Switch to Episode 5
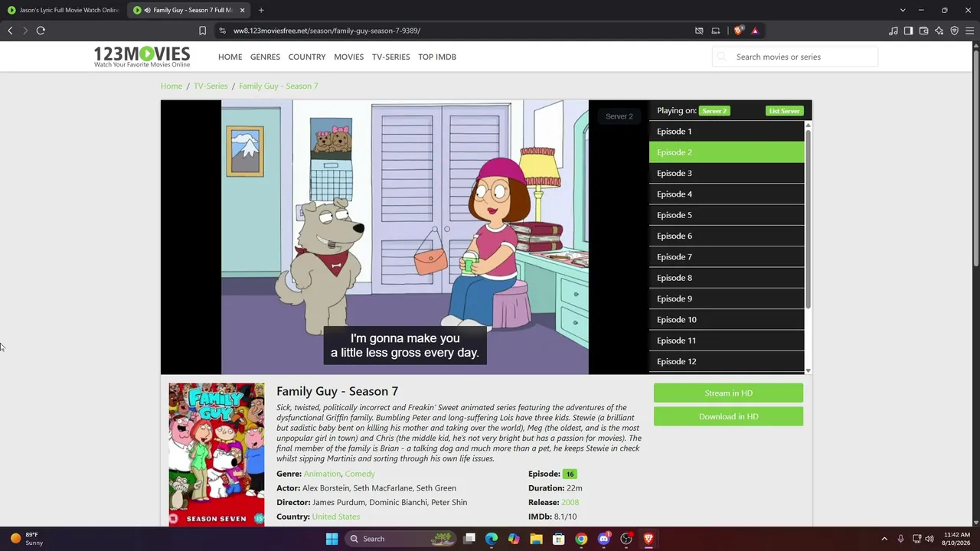The width and height of the screenshot is (980, 551). tap(727, 215)
